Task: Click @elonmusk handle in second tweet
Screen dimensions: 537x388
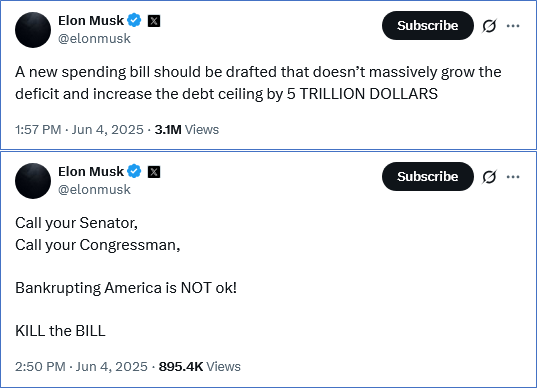Action: point(94,190)
